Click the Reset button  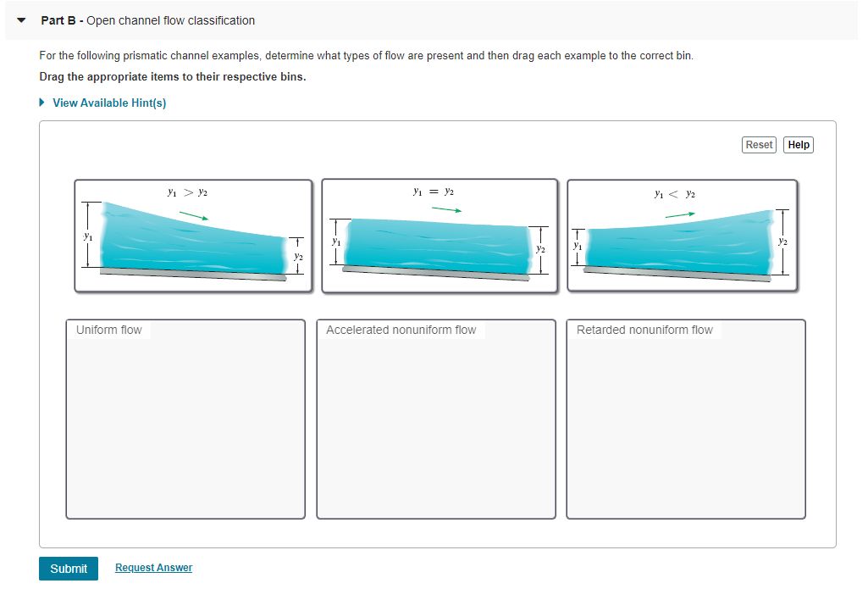click(758, 144)
